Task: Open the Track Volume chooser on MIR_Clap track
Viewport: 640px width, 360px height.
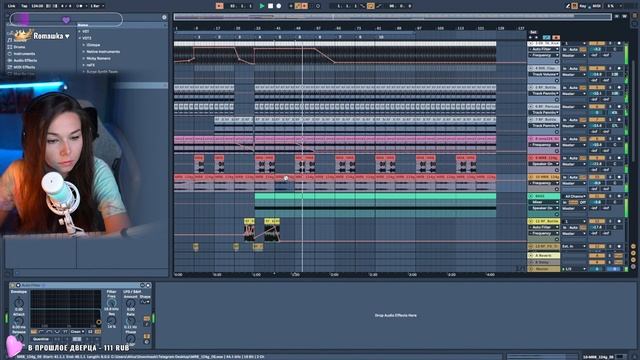Action: click(544, 74)
